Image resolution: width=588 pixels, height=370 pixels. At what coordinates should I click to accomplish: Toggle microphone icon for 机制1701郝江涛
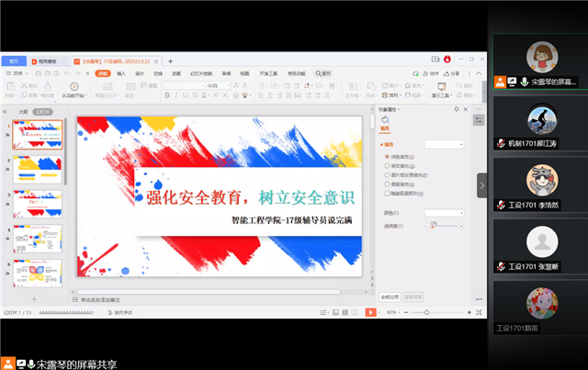pos(501,143)
